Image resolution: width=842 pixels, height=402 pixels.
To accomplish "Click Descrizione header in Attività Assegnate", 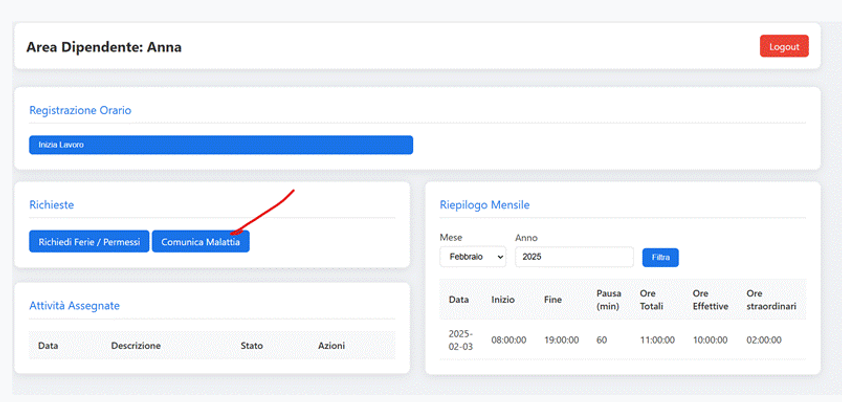I will tap(136, 346).
